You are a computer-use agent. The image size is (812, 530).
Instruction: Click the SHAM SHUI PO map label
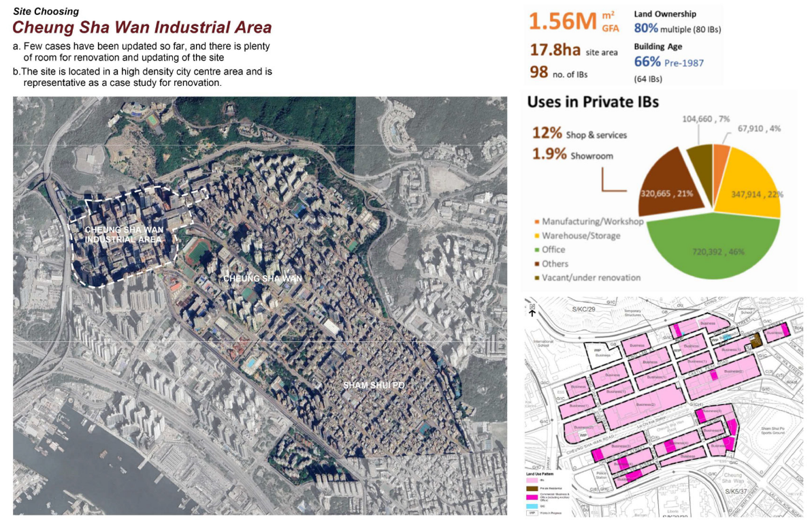coord(374,386)
